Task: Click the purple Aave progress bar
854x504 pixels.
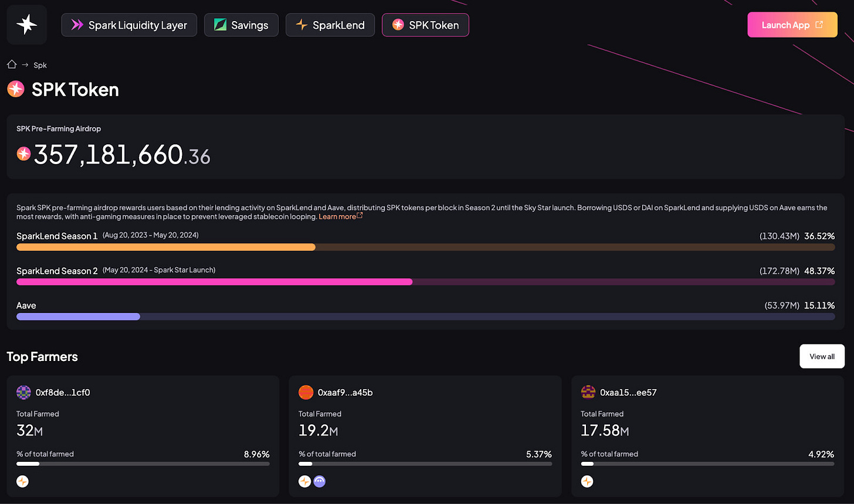Action: [x=78, y=316]
